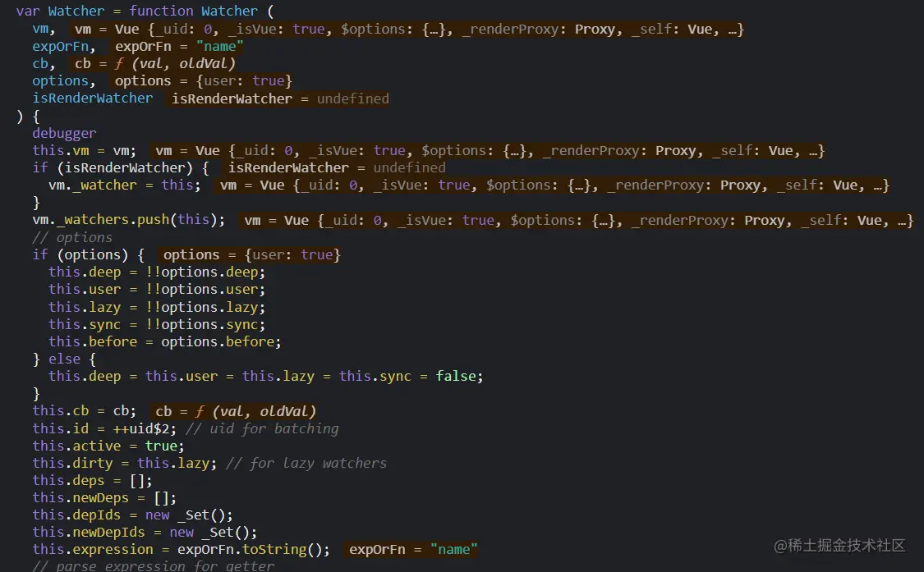924x572 pixels.
Task: Click the 'if (isRenderWatcher) {' line
Action: click(x=121, y=168)
